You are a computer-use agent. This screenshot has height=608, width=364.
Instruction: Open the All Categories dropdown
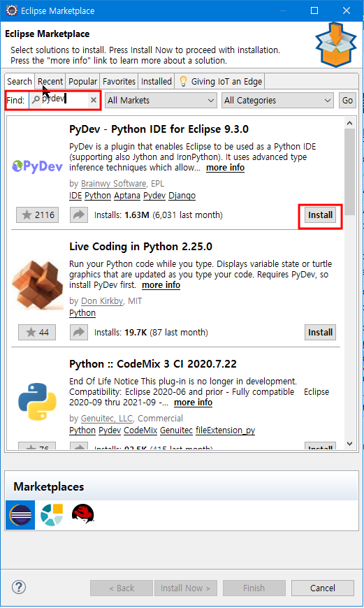(x=277, y=101)
